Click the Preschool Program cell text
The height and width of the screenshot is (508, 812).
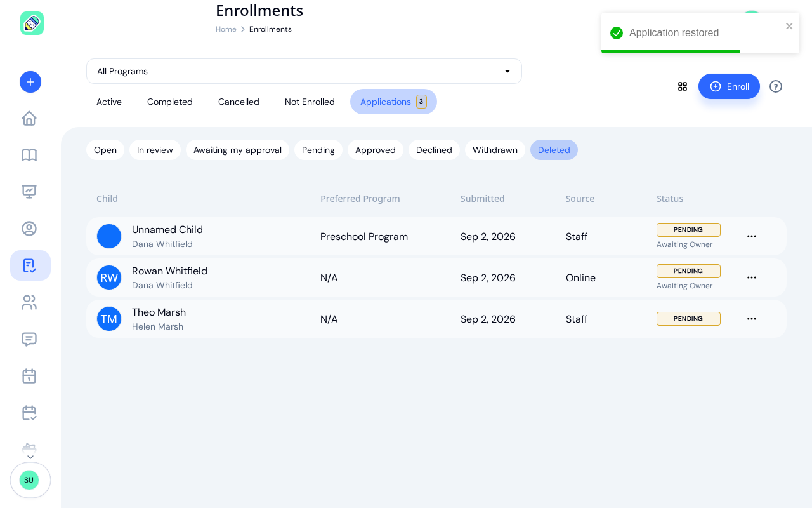[x=364, y=236]
